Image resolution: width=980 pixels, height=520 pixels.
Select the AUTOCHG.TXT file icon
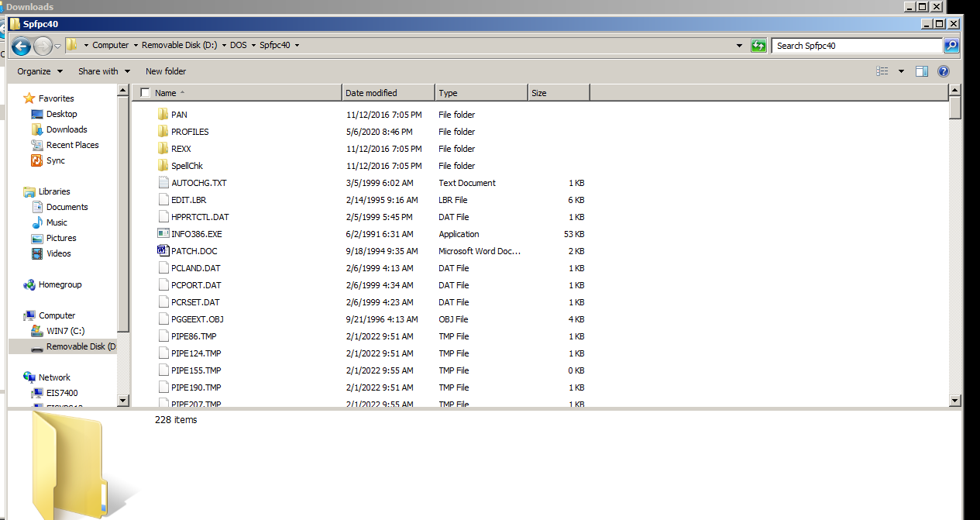coord(163,183)
